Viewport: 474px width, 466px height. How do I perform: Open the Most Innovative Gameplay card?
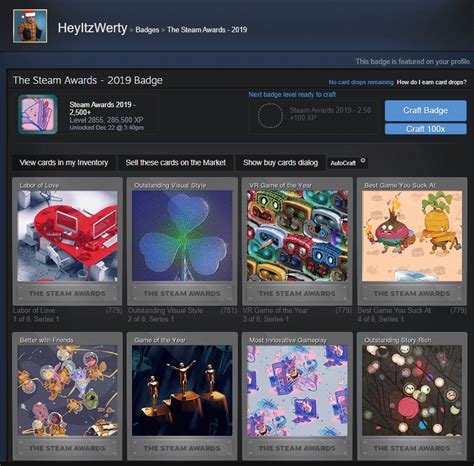point(297,396)
